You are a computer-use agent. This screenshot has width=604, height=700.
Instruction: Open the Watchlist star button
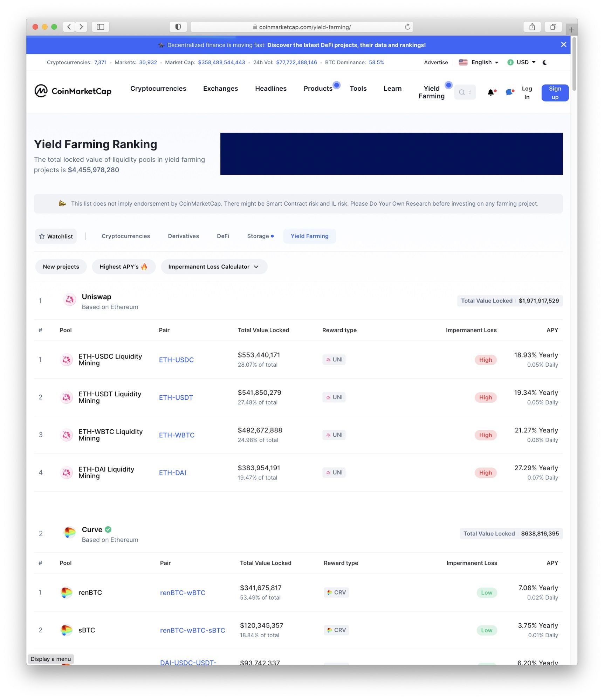pos(56,236)
